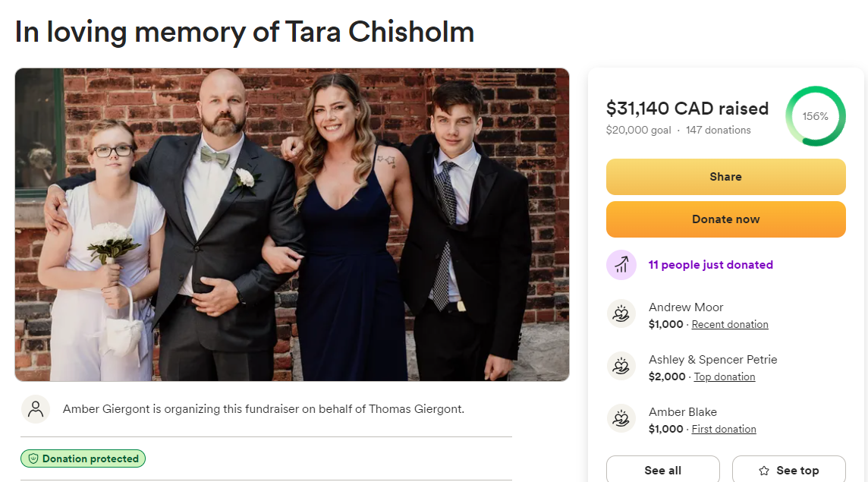Click the fundraiser title for Tara Chisholm

[244, 32]
